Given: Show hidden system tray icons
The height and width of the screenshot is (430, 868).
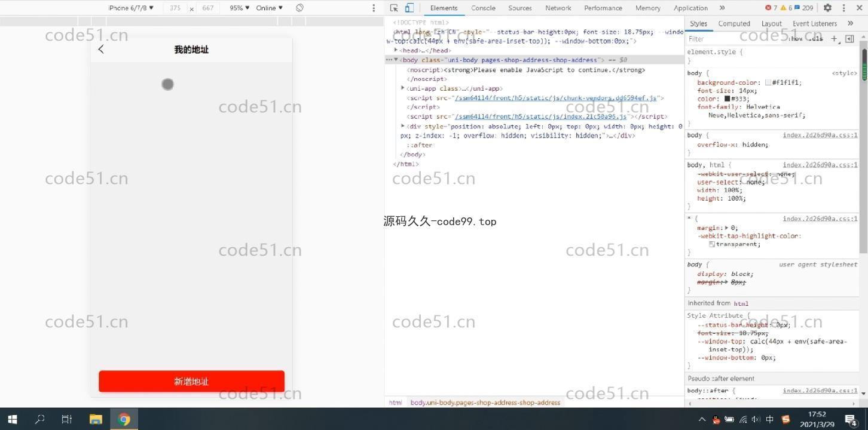Looking at the screenshot, I should click(702, 419).
